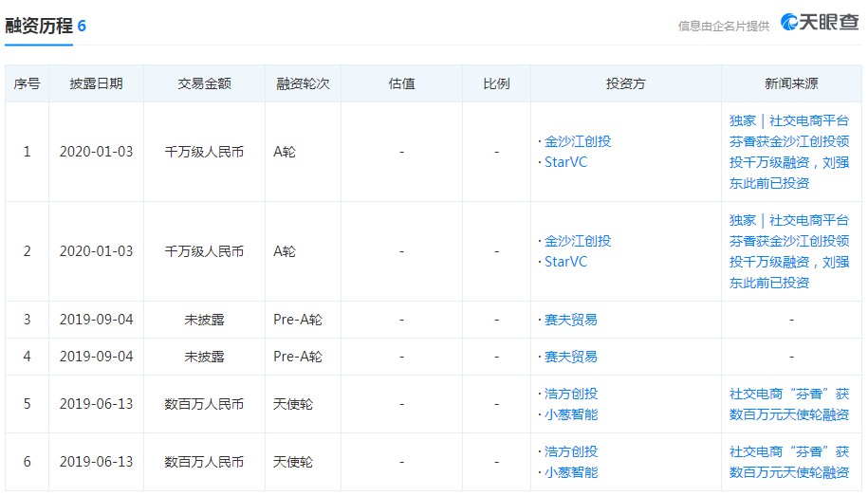
Task: Click the 序号 column header
Action: 27,83
